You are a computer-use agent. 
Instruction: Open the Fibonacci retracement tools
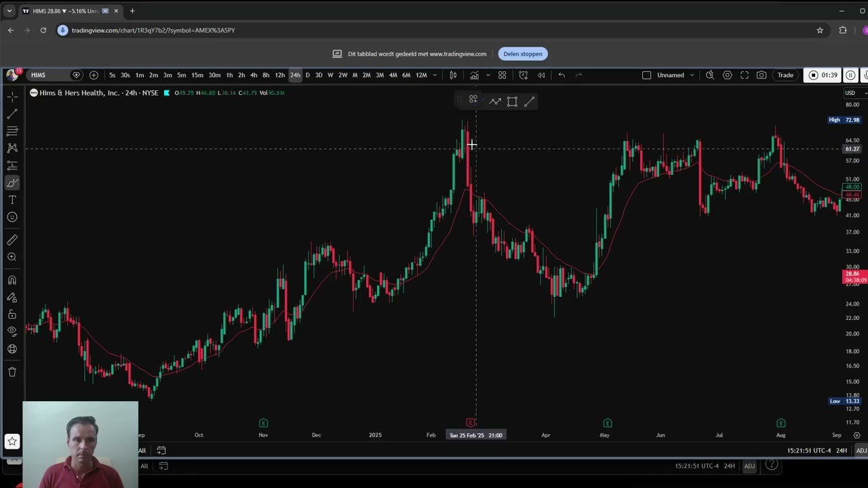click(x=12, y=131)
